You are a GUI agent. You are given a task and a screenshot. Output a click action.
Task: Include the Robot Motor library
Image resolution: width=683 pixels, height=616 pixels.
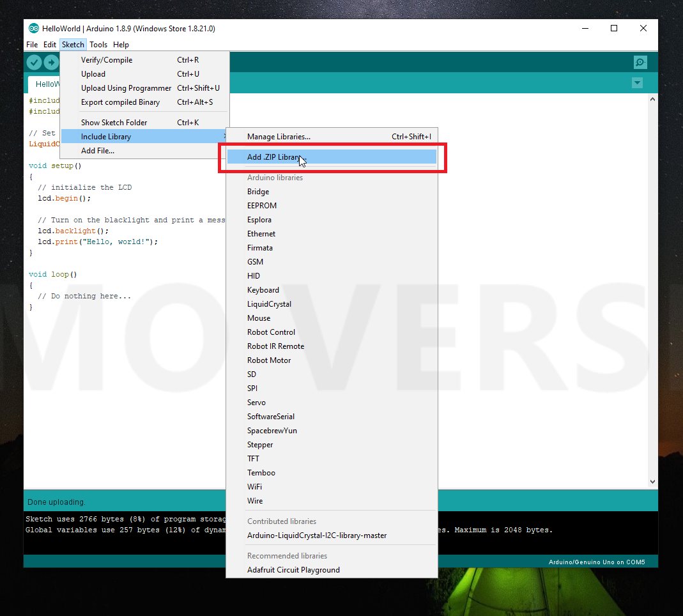pyautogui.click(x=332, y=360)
